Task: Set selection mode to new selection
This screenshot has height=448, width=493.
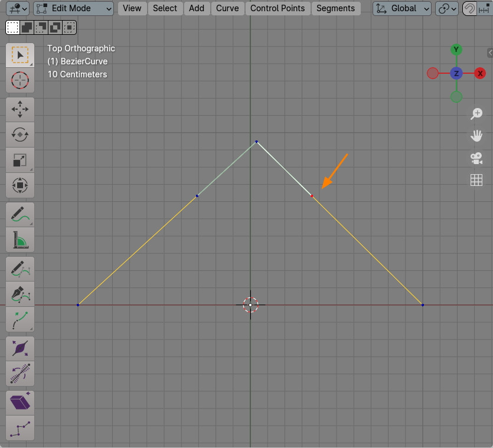Action: coord(13,27)
